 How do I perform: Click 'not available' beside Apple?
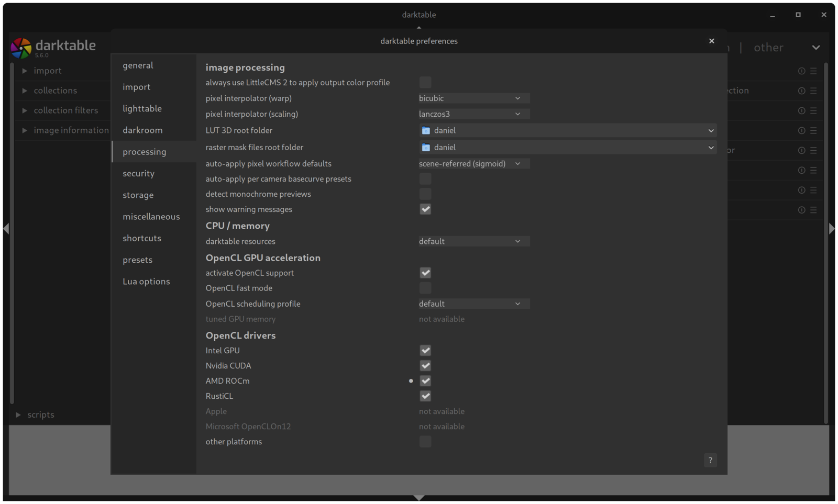pyautogui.click(x=442, y=411)
